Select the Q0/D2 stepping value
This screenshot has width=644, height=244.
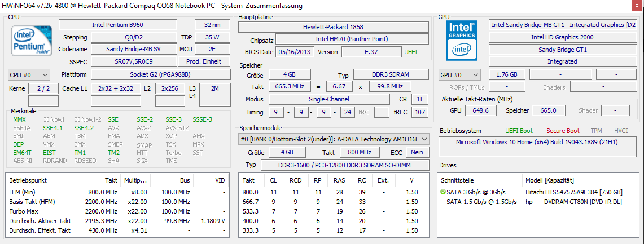(133, 37)
